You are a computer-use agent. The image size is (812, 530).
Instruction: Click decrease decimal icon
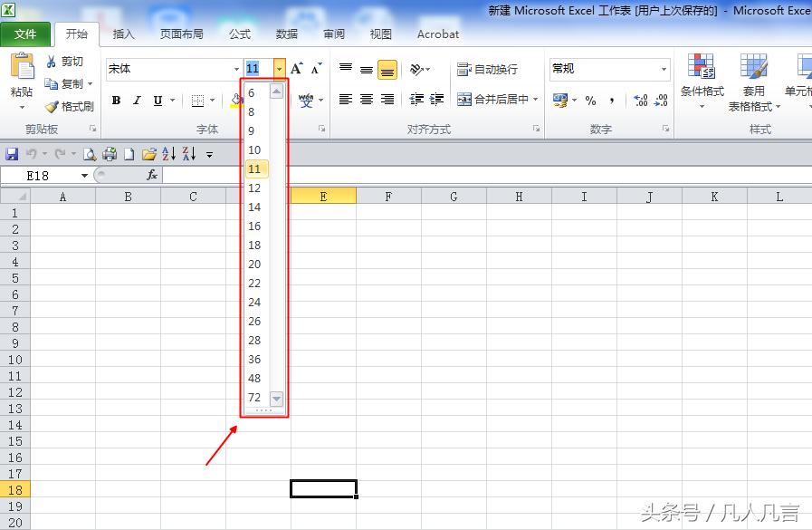(661, 101)
